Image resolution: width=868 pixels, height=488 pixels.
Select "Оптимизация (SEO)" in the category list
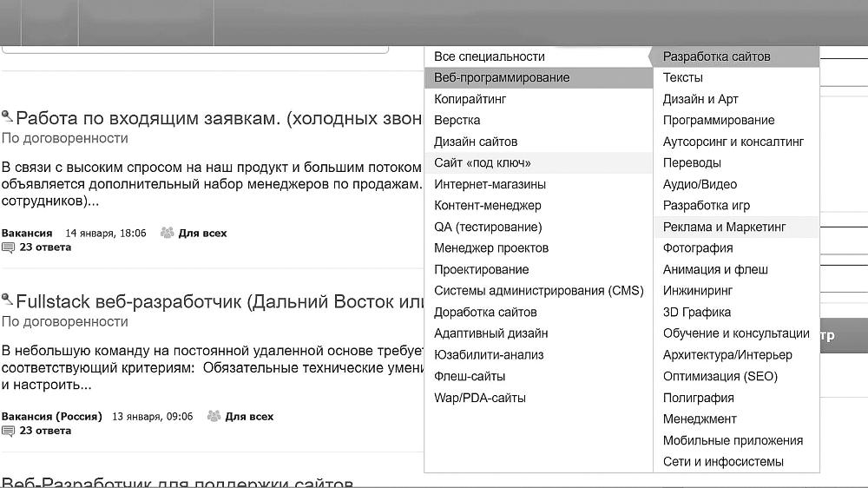(x=720, y=377)
